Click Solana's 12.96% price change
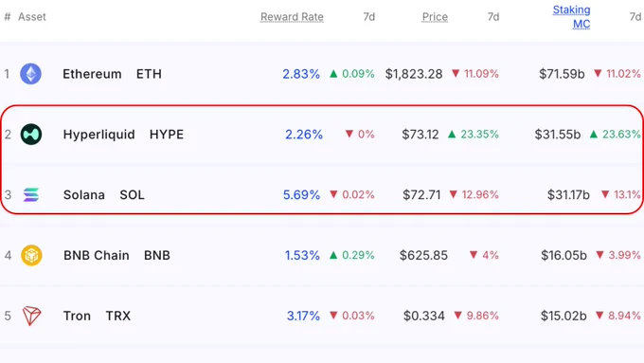The image size is (644, 363). 474,195
